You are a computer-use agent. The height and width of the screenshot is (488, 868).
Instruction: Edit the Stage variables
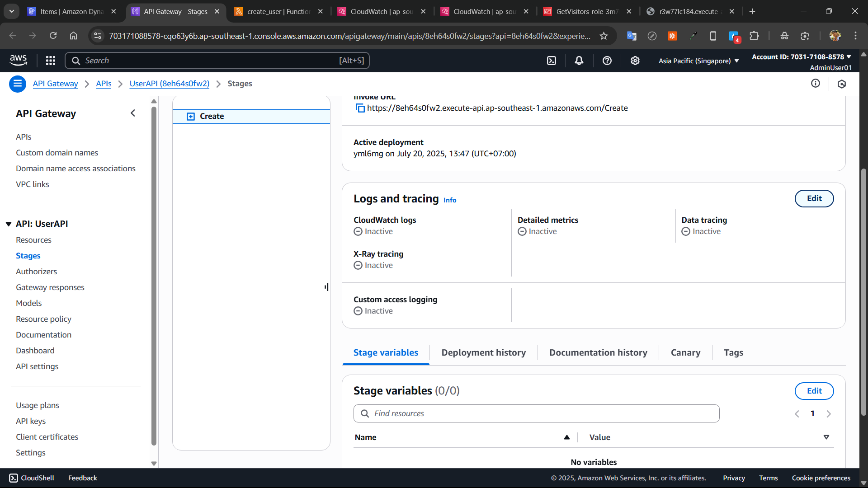pyautogui.click(x=814, y=391)
